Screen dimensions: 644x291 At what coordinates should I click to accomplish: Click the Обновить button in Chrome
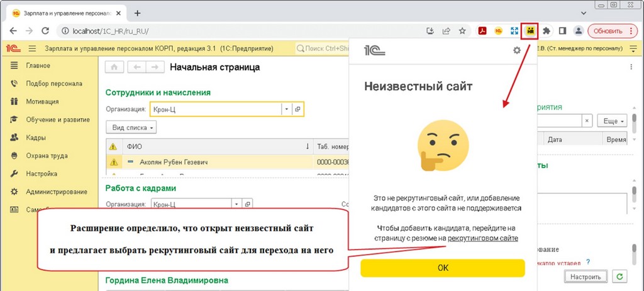point(608,31)
